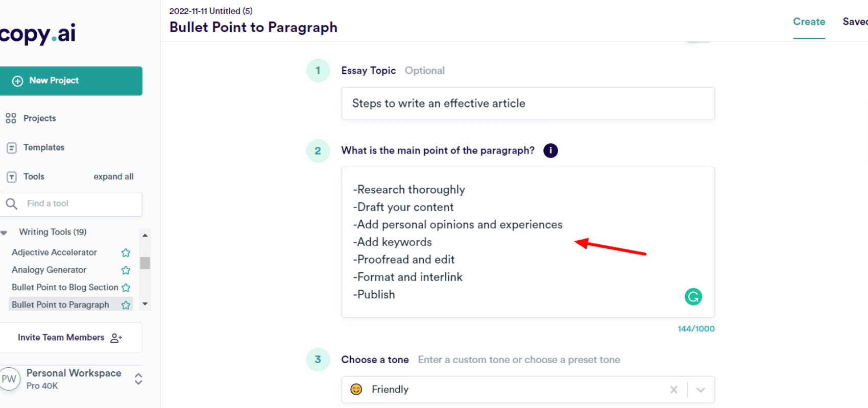Favorite the Adjective Accelerator tool star
868x408 pixels.
[126, 252]
